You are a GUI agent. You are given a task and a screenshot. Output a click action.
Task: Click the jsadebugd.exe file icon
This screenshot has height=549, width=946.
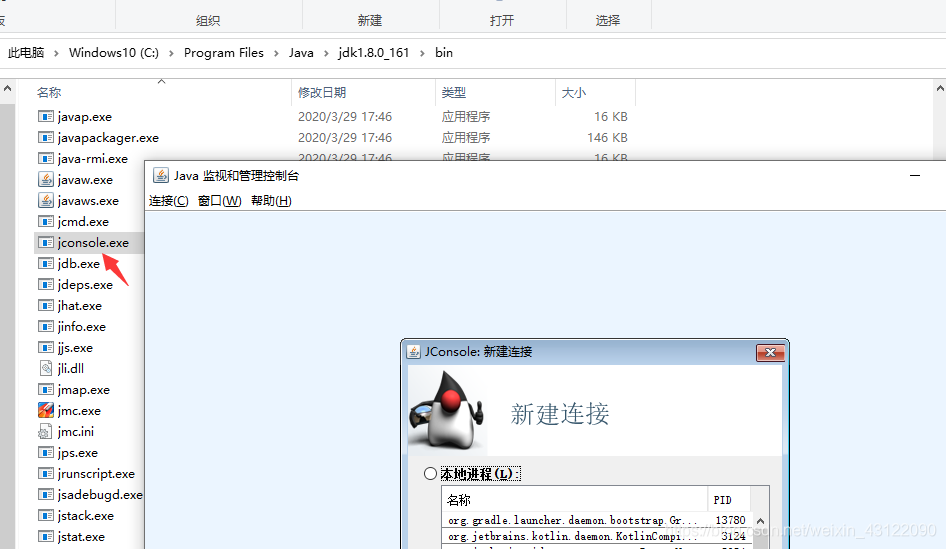tap(45, 495)
